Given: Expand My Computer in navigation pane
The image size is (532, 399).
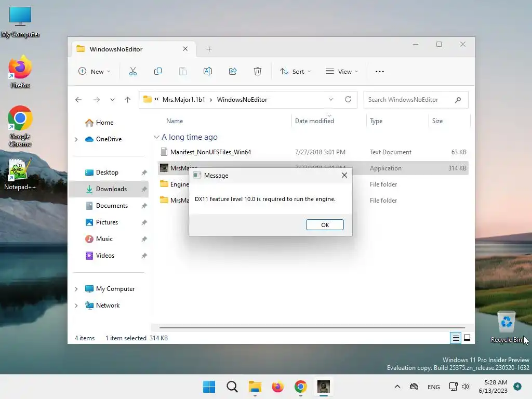Looking at the screenshot, I should pyautogui.click(x=76, y=289).
